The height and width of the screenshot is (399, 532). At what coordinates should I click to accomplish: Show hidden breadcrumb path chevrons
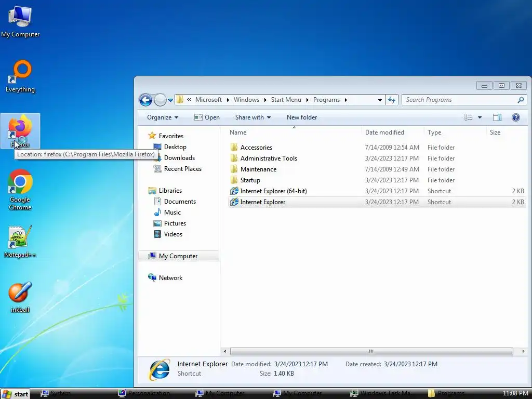click(x=189, y=100)
